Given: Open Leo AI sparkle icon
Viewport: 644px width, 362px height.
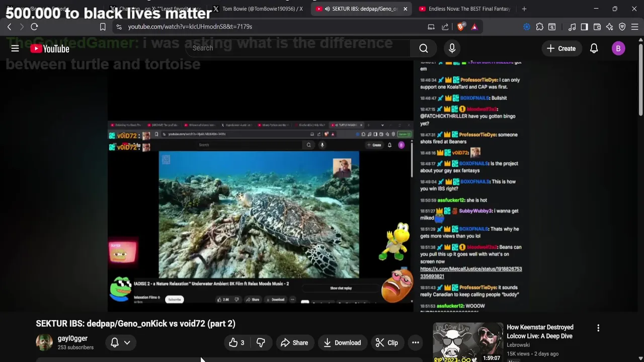Looking at the screenshot, I should pyautogui.click(x=609, y=27).
